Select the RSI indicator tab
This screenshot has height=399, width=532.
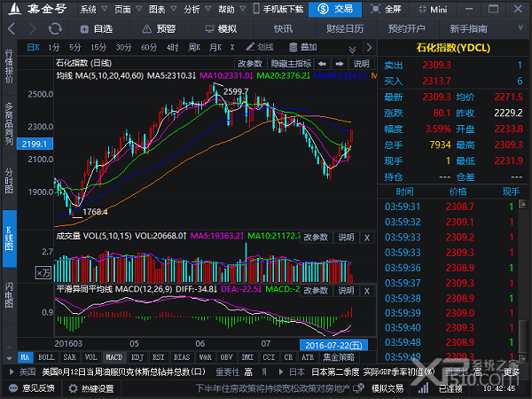[159, 357]
